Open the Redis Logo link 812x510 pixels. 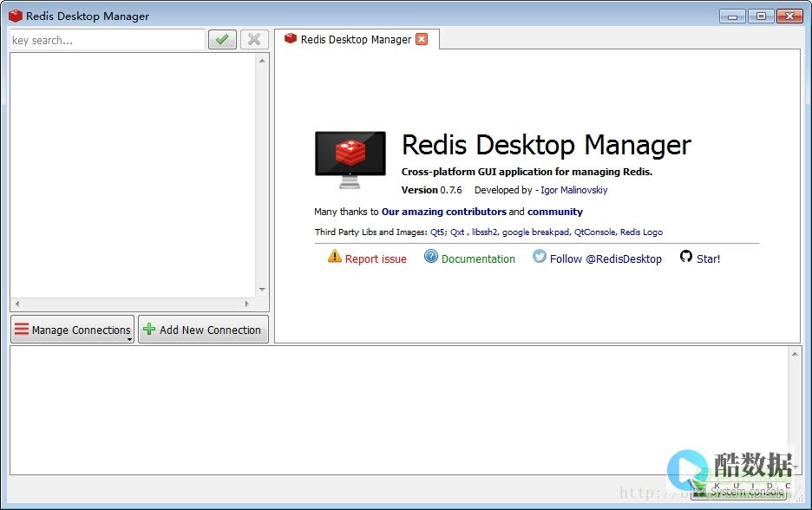(x=641, y=232)
